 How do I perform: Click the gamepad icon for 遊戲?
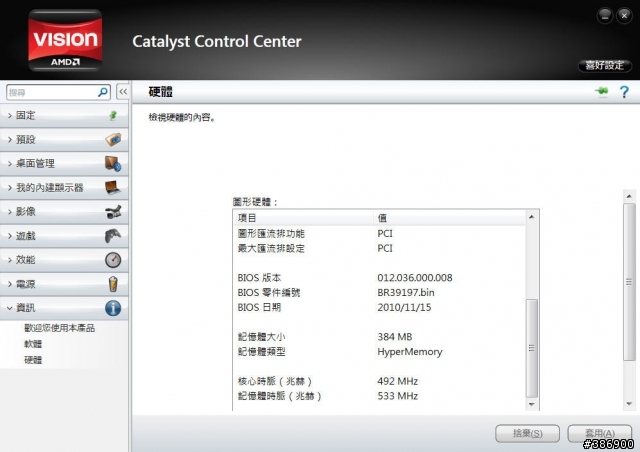[113, 236]
